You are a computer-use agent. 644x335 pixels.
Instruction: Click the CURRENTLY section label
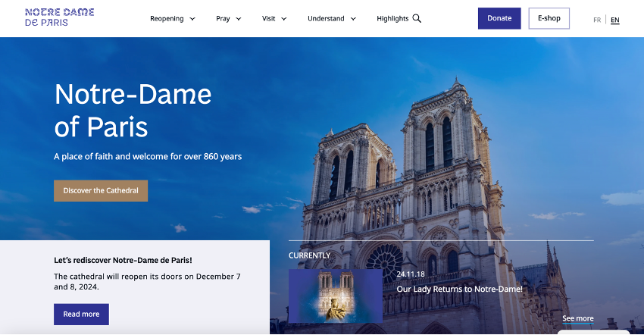click(x=309, y=255)
